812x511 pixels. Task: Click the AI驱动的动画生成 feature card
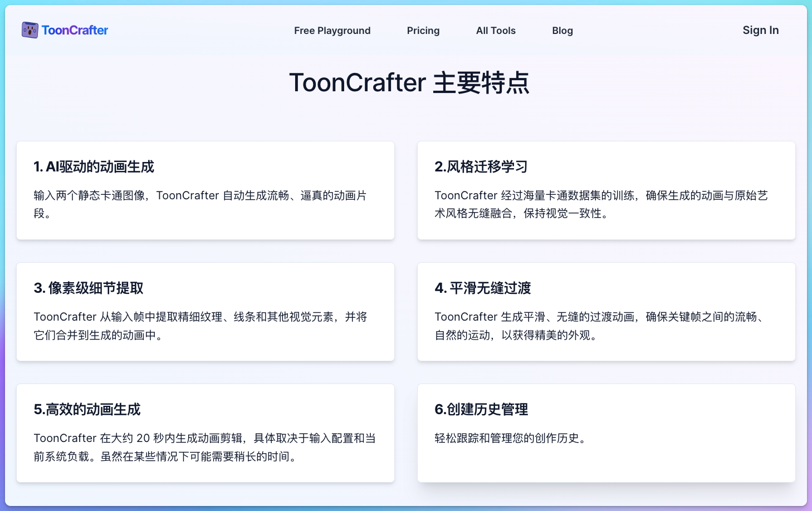205,190
